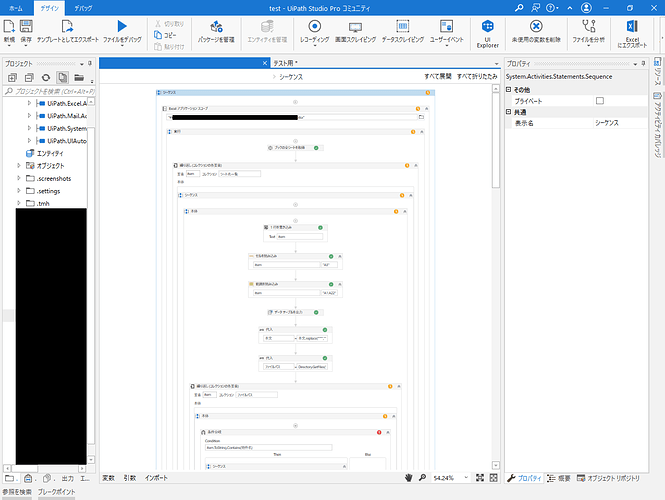
Task: Expand the オブジェクト tree node
Action: (19, 165)
